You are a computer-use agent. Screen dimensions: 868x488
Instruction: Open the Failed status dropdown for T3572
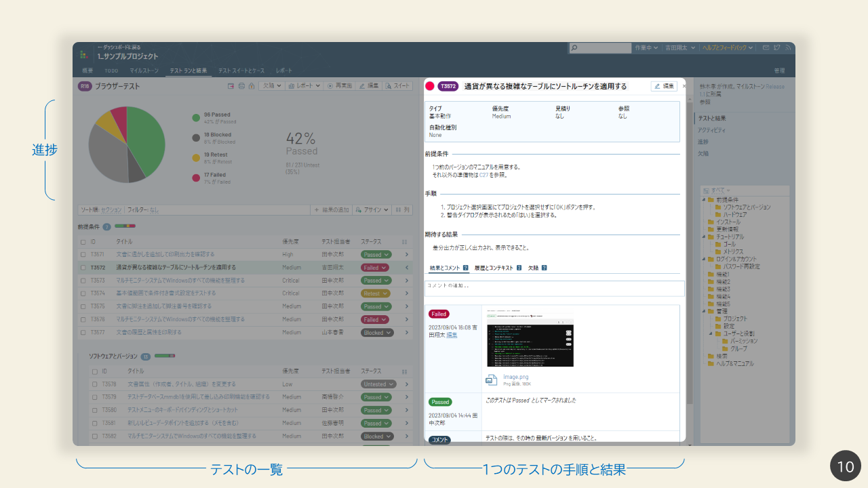coord(375,268)
